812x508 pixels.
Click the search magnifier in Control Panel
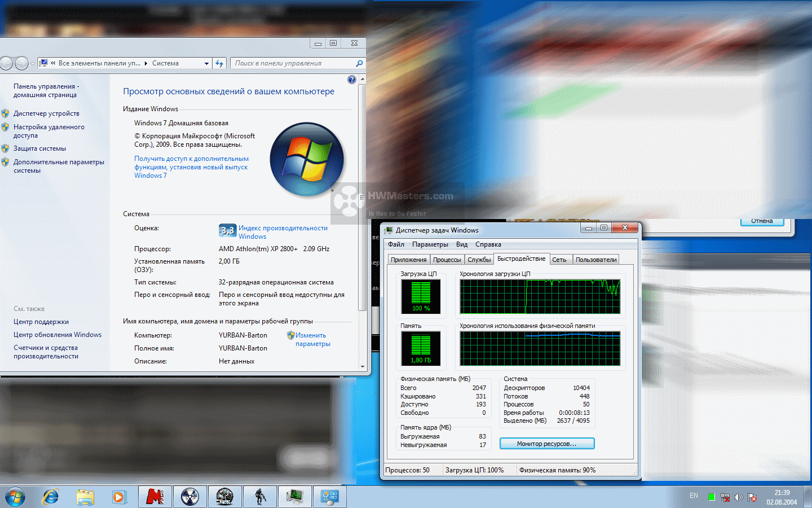pyautogui.click(x=359, y=63)
